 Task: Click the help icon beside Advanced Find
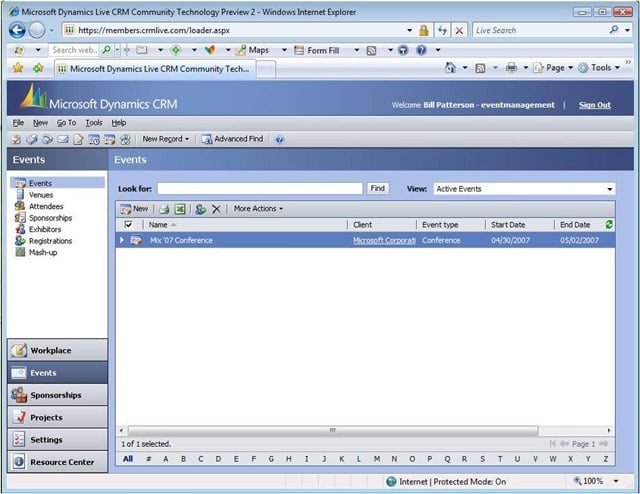pos(280,140)
